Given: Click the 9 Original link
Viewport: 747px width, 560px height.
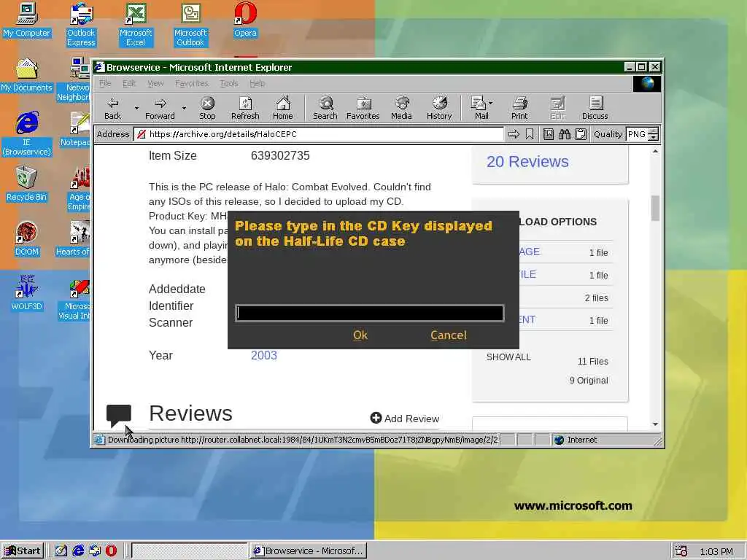Looking at the screenshot, I should pyautogui.click(x=589, y=381).
